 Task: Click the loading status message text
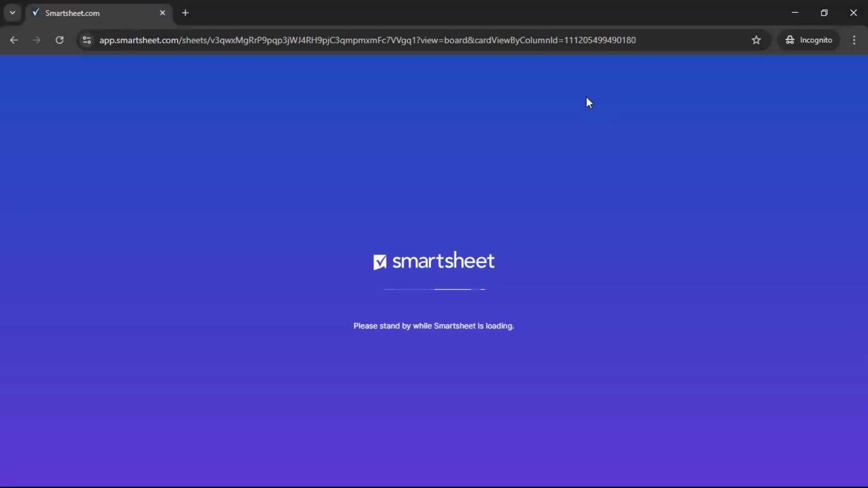click(433, 326)
